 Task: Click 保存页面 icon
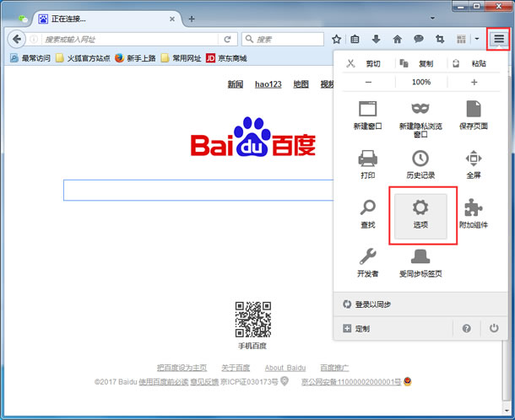(474, 109)
